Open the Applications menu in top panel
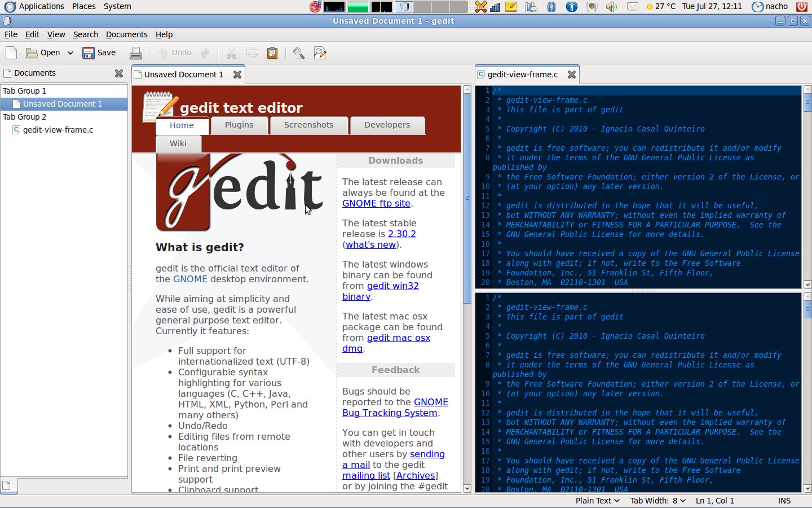 pos(34,6)
